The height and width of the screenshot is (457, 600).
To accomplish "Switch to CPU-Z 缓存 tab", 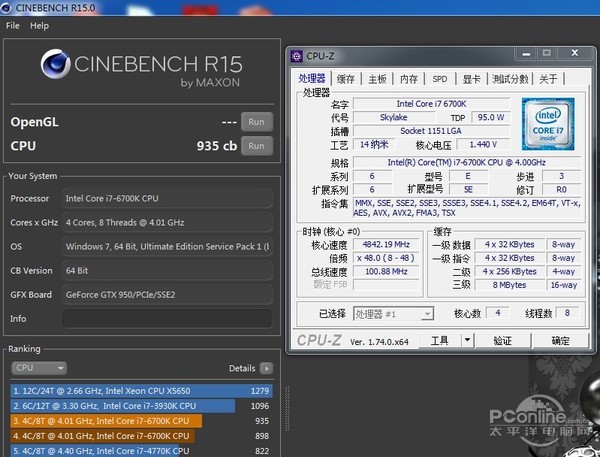I will tap(346, 79).
